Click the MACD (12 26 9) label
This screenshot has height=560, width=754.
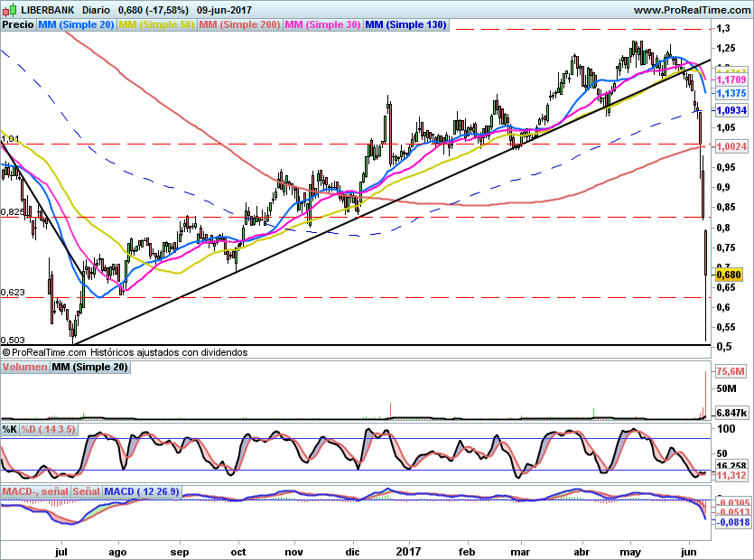(142, 491)
